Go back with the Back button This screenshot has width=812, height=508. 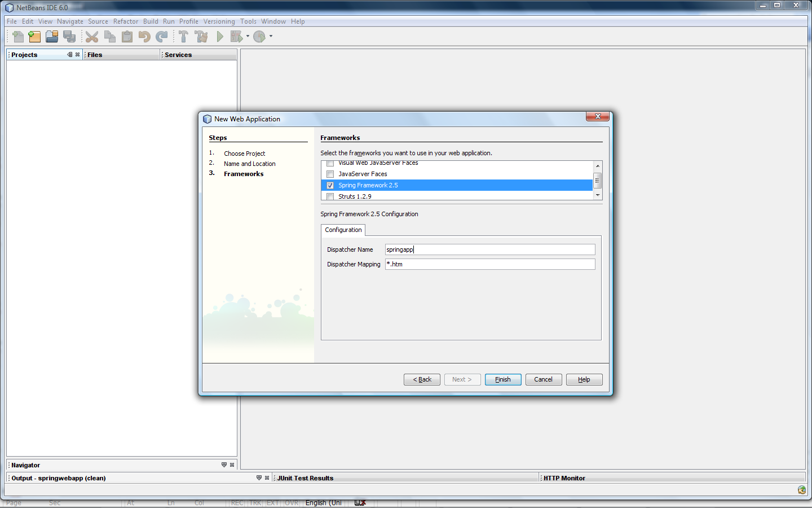pos(422,379)
